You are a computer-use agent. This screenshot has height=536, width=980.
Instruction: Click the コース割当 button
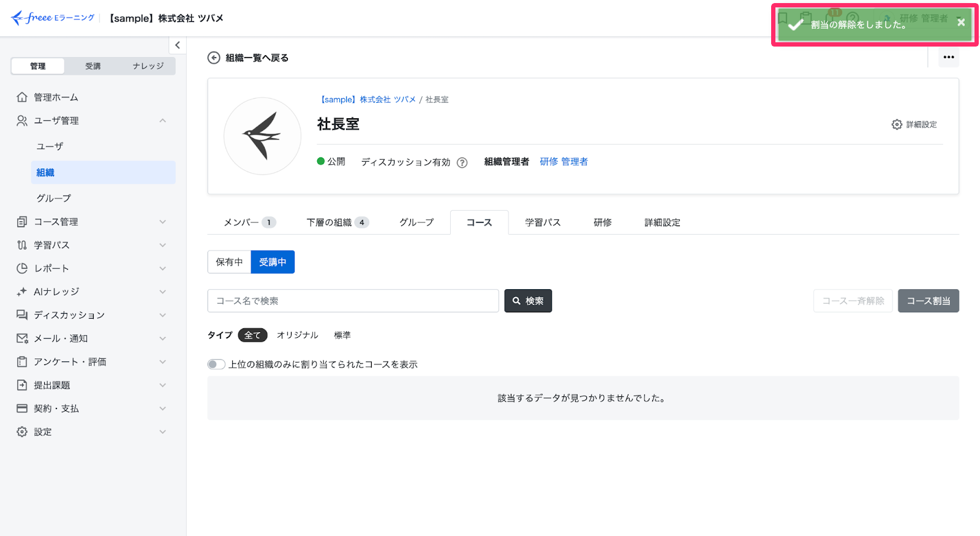point(929,301)
